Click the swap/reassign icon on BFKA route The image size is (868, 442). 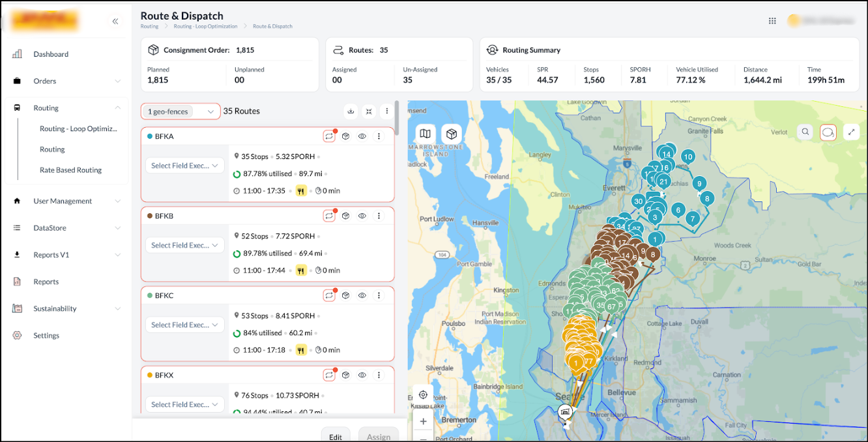click(x=329, y=136)
